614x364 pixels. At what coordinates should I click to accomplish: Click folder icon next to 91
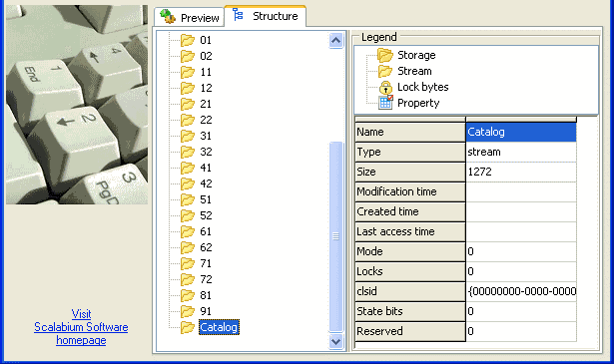(188, 311)
